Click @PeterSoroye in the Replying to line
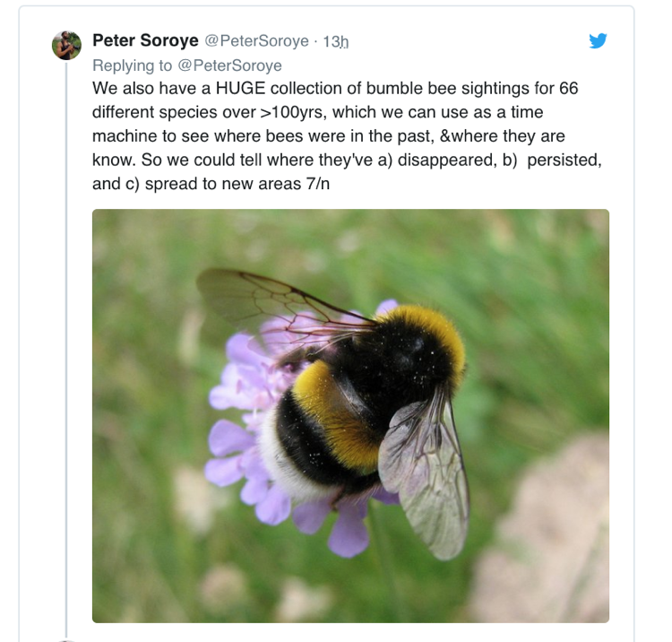Viewport: 672px width, 642px height. point(233,65)
